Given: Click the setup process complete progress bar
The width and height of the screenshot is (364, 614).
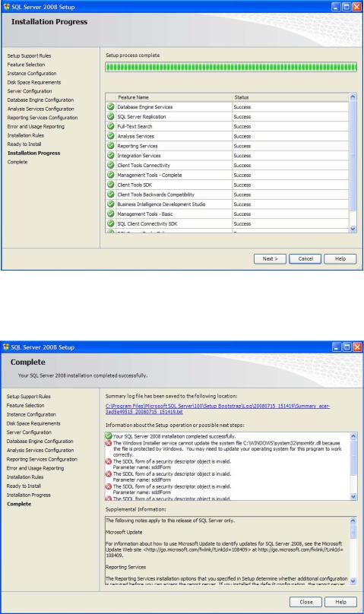Looking at the screenshot, I should pyautogui.click(x=231, y=67).
